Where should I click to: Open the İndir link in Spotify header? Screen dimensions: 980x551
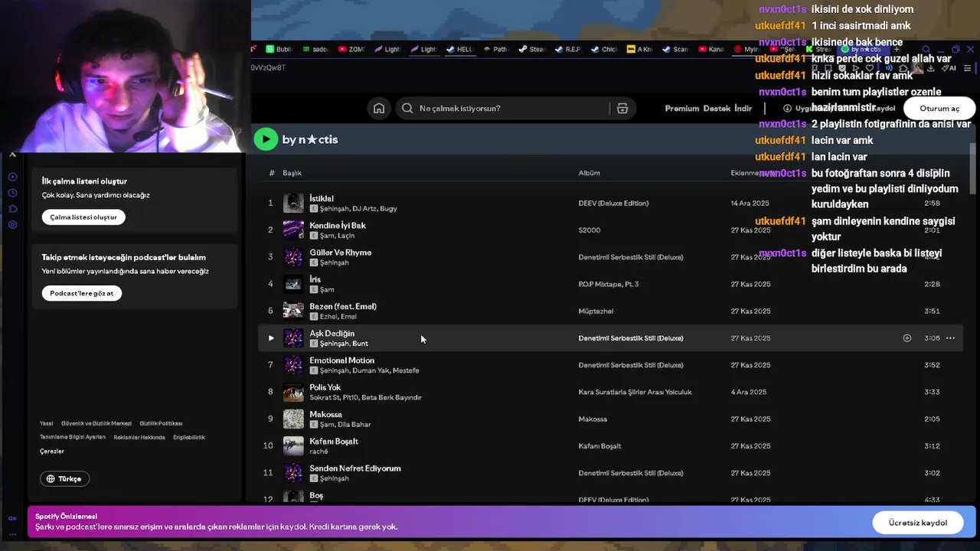point(743,108)
